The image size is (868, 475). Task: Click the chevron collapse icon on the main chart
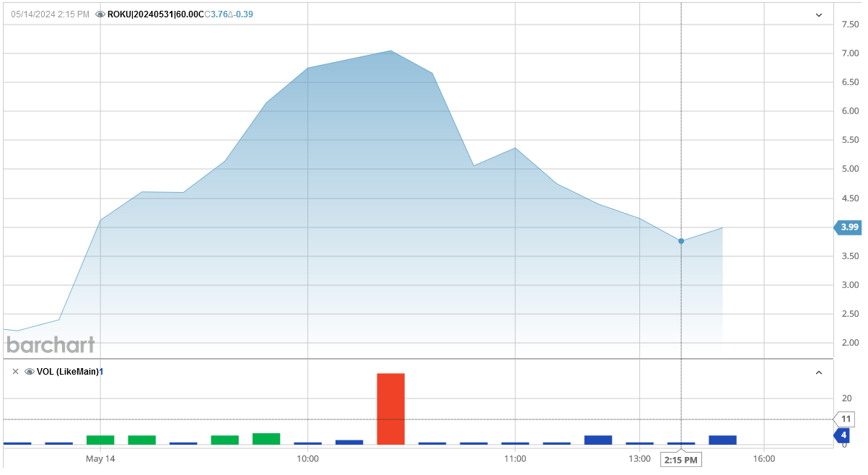[819, 14]
